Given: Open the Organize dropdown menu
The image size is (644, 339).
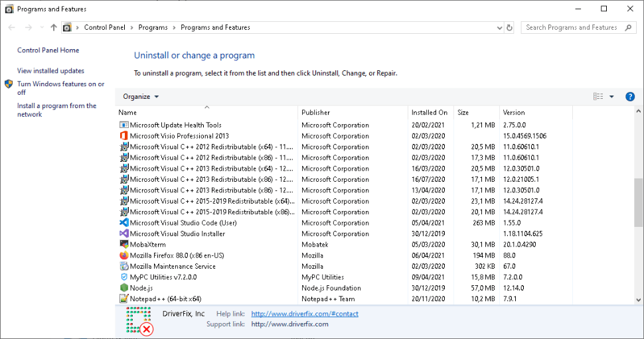Looking at the screenshot, I should pyautogui.click(x=141, y=96).
